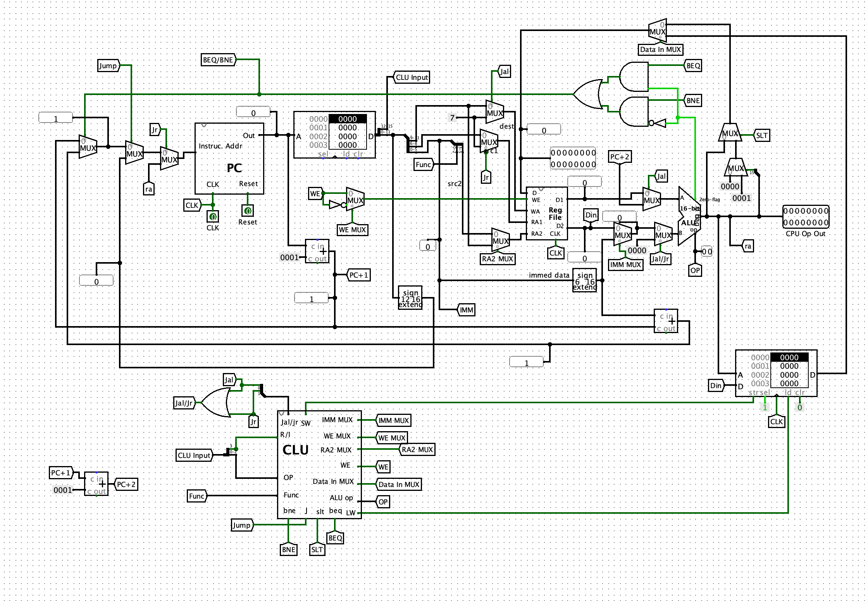Image resolution: width=868 pixels, height=601 pixels.
Task: Toggle the constant 7 near the dest MUX
Action: tap(452, 118)
